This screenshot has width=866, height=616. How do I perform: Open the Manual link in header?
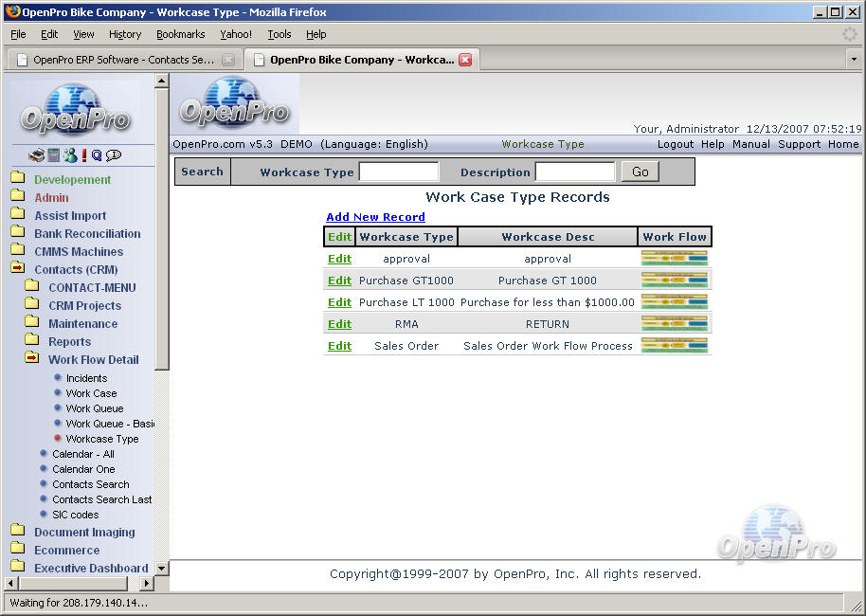[x=751, y=144]
